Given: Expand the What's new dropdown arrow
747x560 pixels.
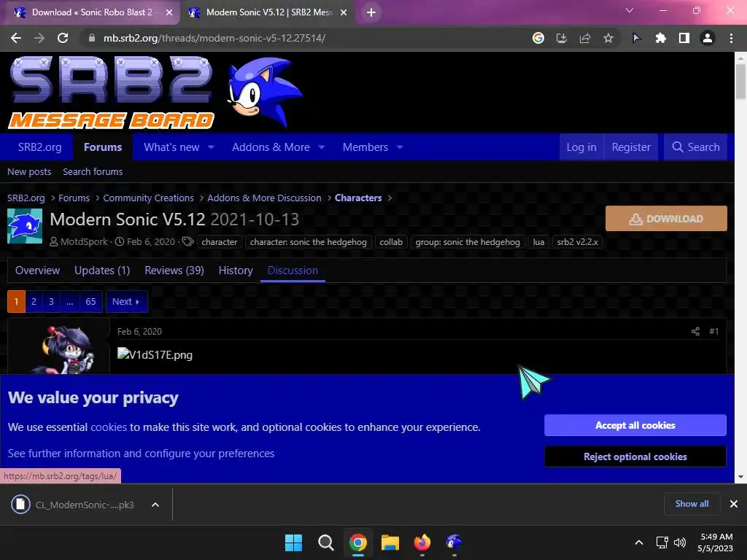Looking at the screenshot, I should (211, 147).
